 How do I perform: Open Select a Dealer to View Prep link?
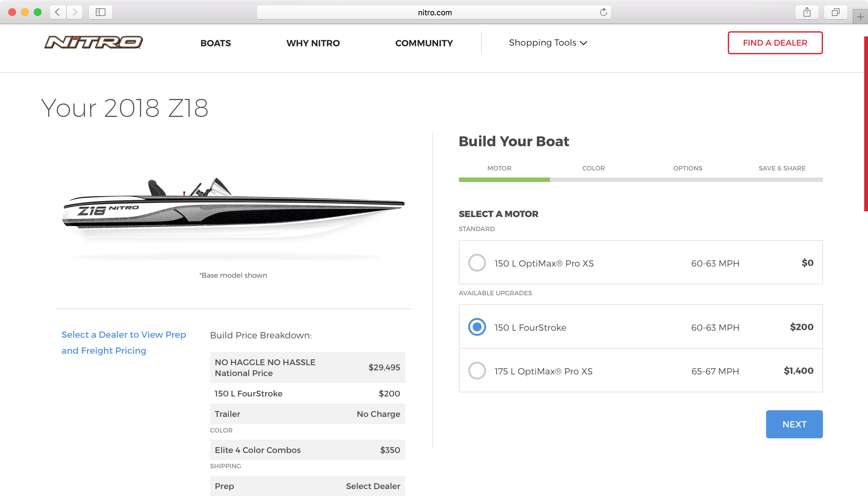[x=124, y=343]
